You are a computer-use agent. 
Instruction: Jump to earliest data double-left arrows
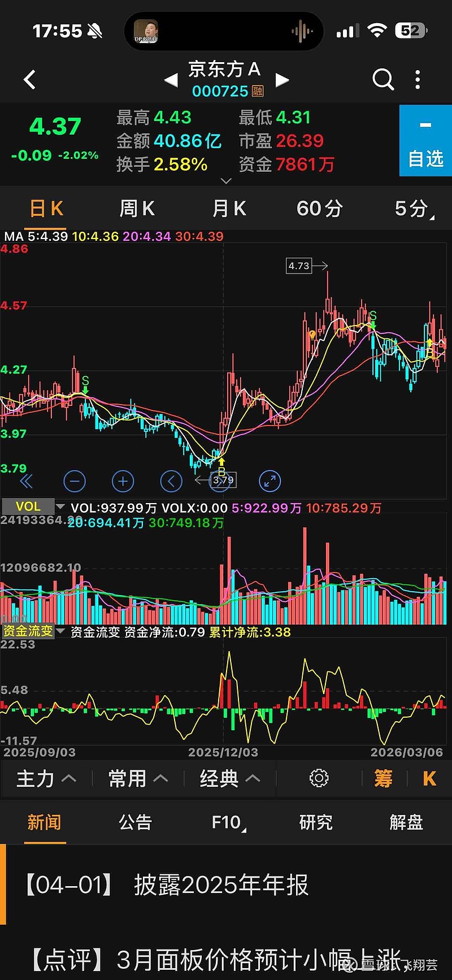coord(27,481)
